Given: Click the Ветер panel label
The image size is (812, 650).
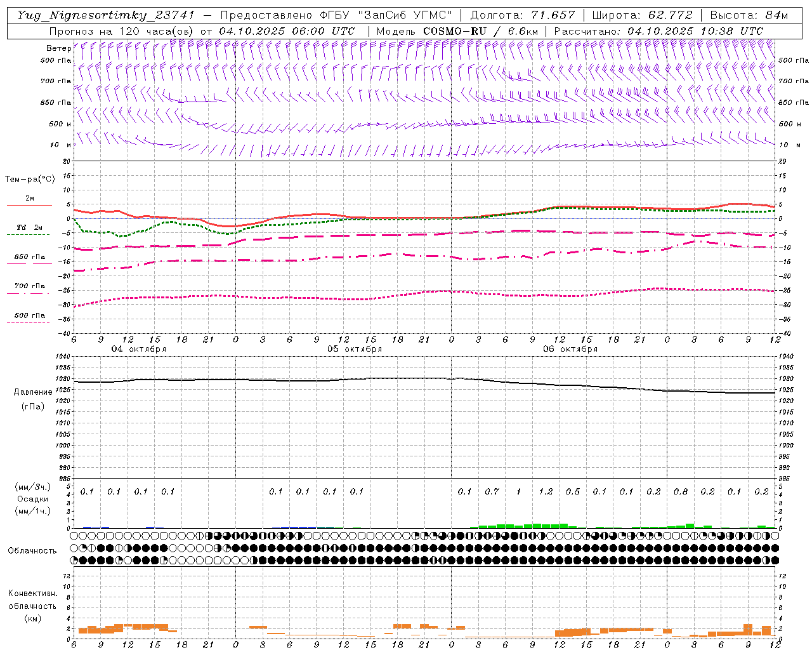Looking at the screenshot, I should [58, 48].
